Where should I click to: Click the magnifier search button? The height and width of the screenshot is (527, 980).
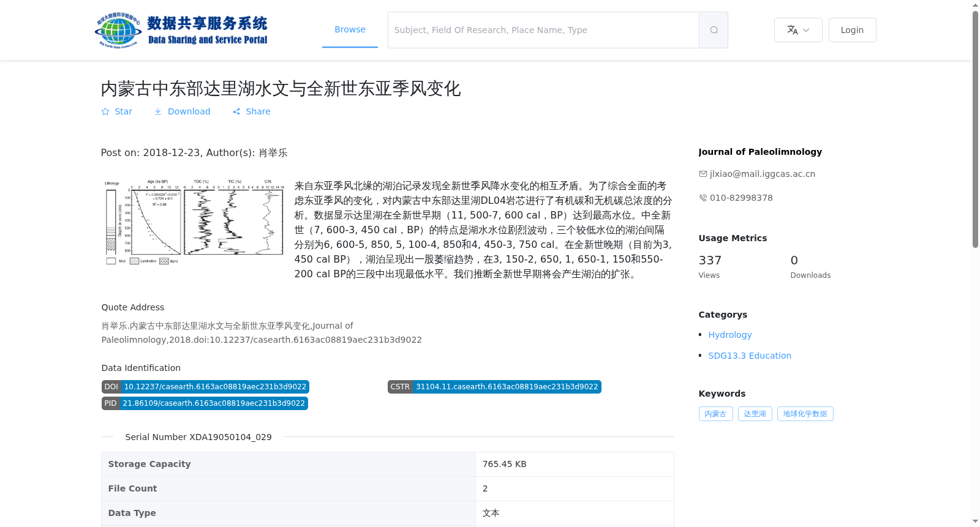tap(714, 30)
